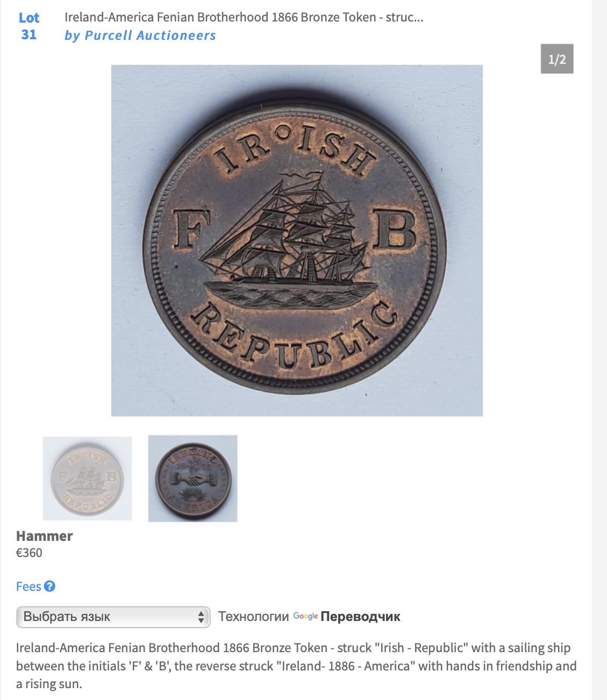This screenshot has width=607, height=700.
Task: Click the Google Переводчик logo
Action: click(x=347, y=617)
